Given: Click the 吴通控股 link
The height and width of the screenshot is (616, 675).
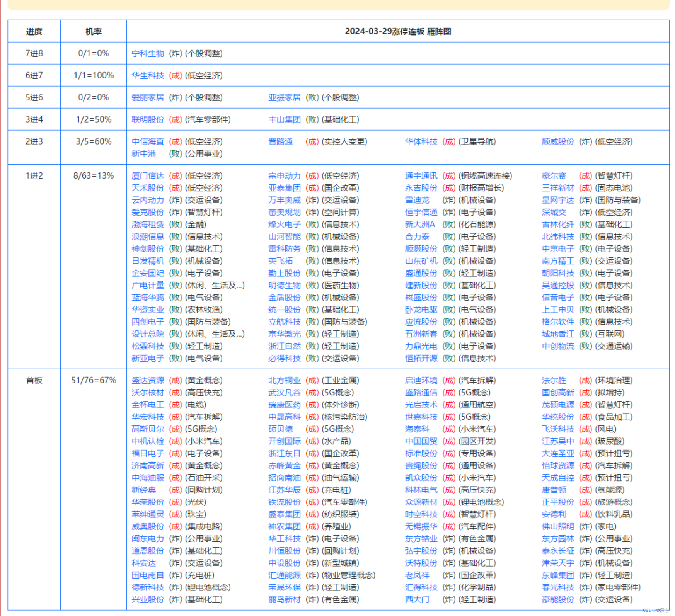Looking at the screenshot, I should coord(558,285).
